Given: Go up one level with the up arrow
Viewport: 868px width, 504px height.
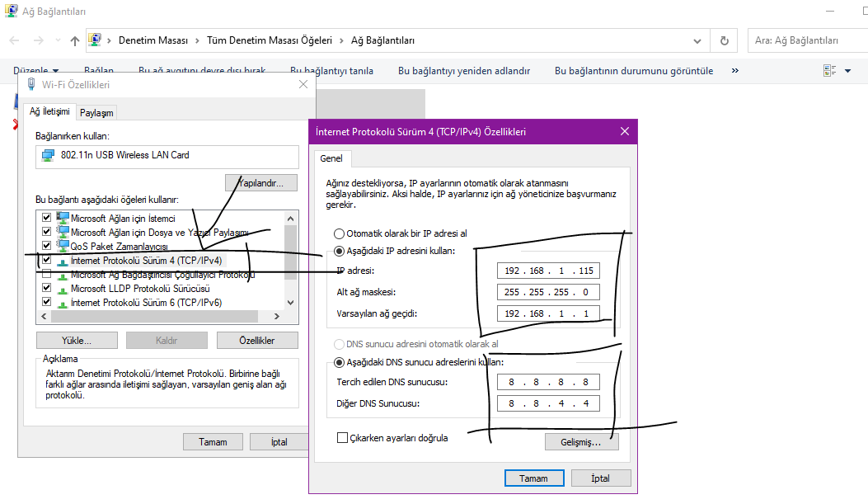Looking at the screenshot, I should click(x=75, y=40).
